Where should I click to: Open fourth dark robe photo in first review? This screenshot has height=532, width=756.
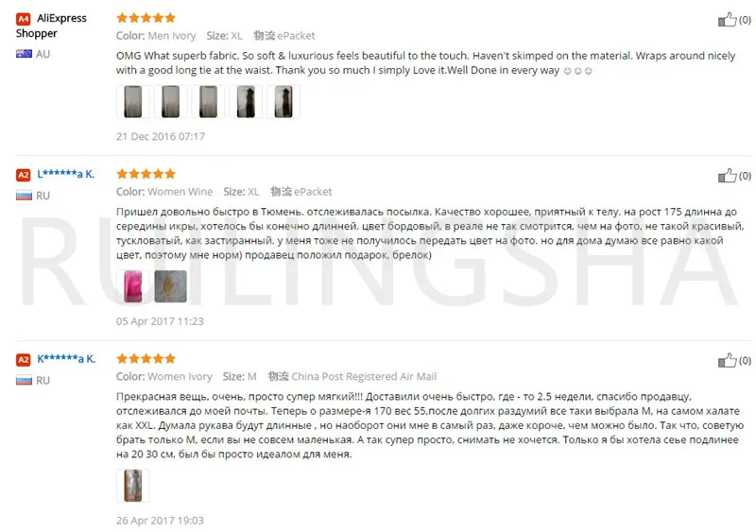pyautogui.click(x=246, y=102)
